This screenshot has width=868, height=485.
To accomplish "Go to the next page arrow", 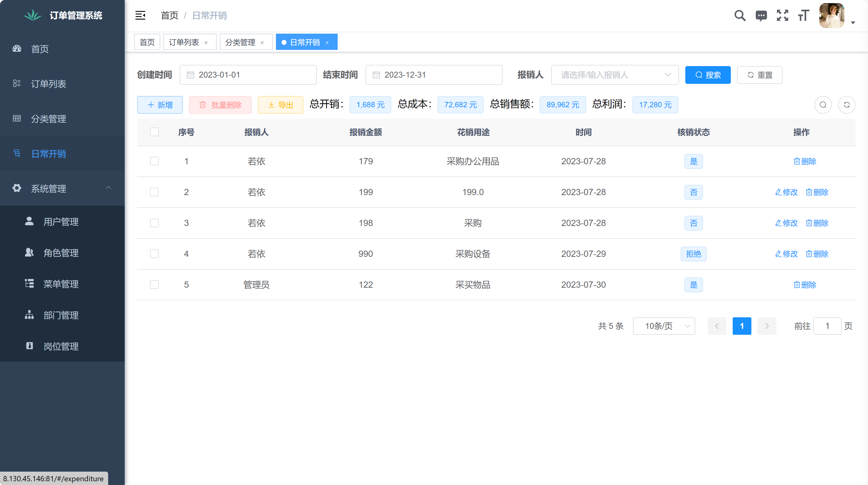I will (x=767, y=326).
